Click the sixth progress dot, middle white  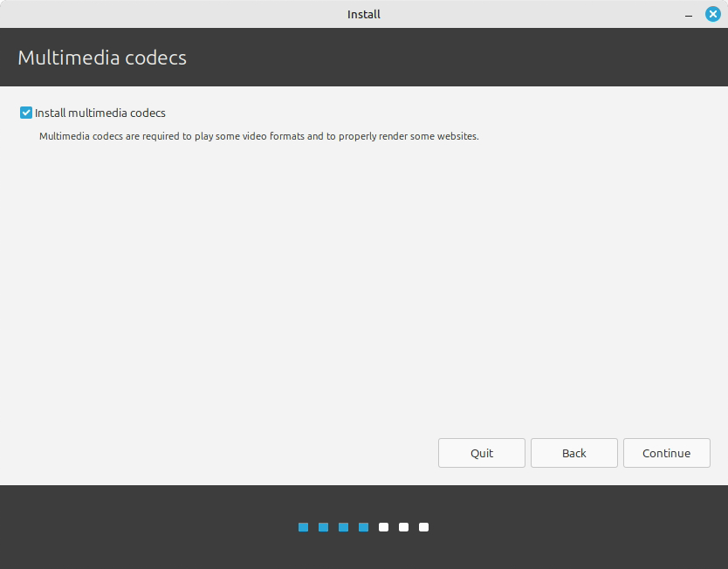pyautogui.click(x=403, y=527)
